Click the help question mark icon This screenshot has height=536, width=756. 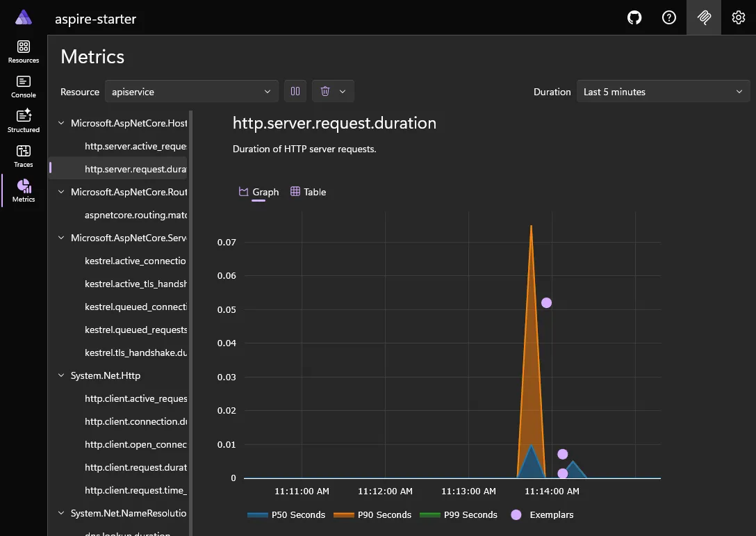(668, 17)
